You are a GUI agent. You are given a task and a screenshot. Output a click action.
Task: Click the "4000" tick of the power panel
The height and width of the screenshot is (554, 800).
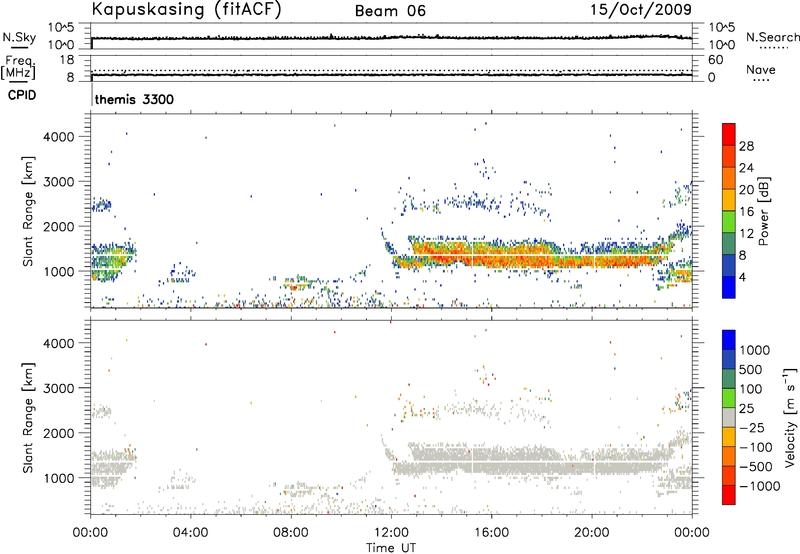tap(59, 137)
